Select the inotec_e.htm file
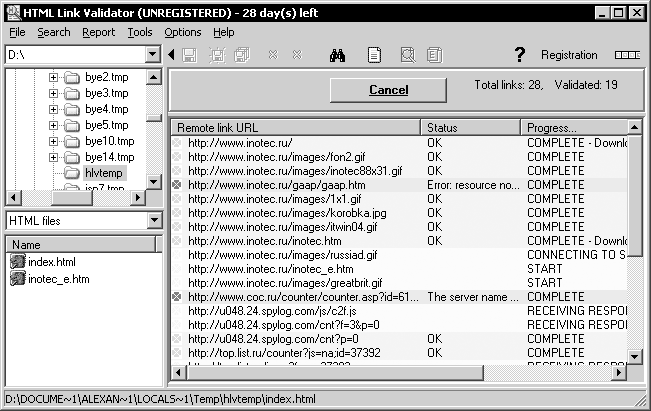This screenshot has height=411, width=651. [x=59, y=279]
